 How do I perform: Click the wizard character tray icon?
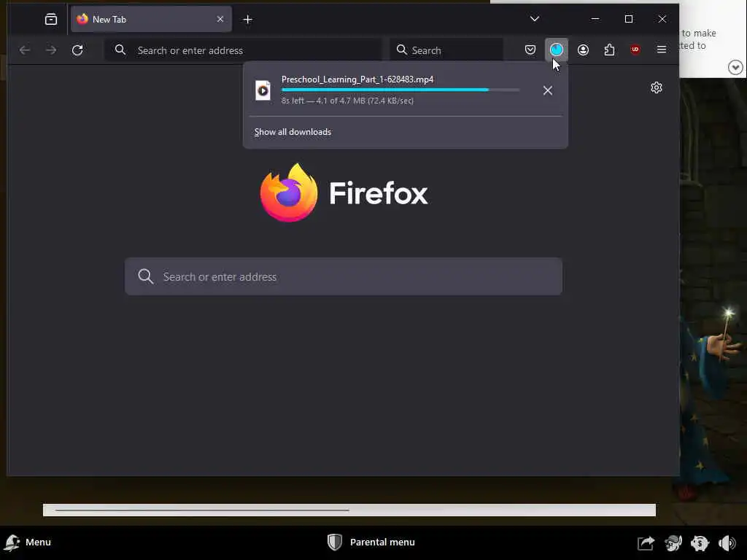[x=673, y=542]
